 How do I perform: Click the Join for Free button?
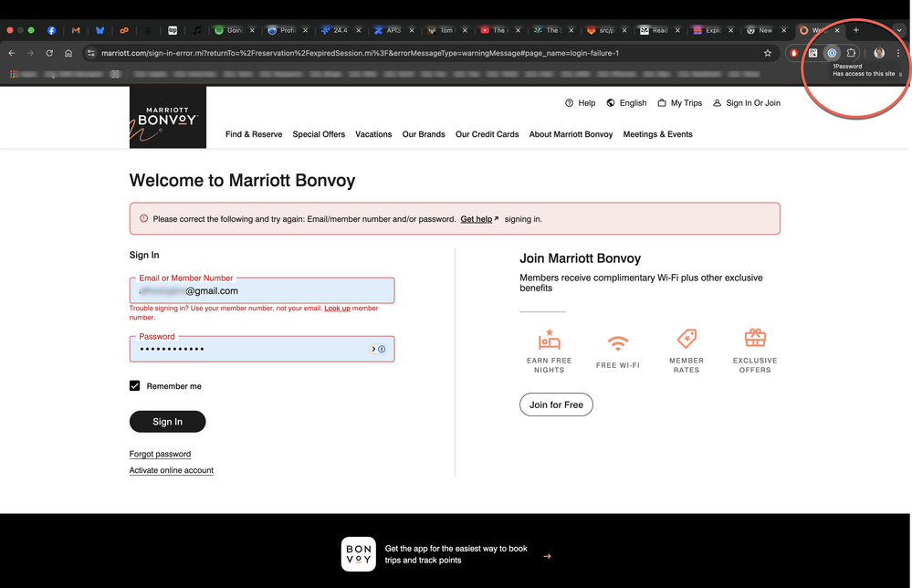(556, 404)
